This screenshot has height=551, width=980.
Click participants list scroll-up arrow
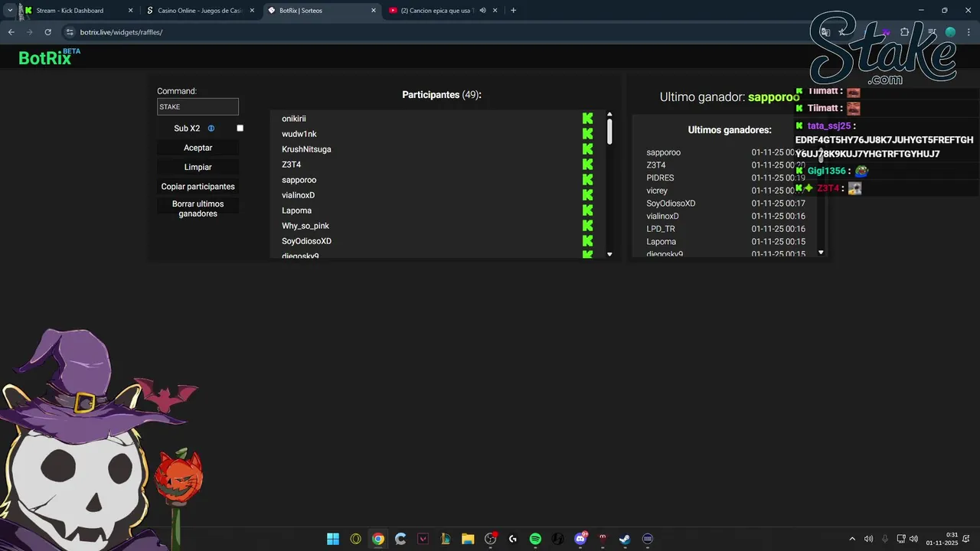(609, 115)
